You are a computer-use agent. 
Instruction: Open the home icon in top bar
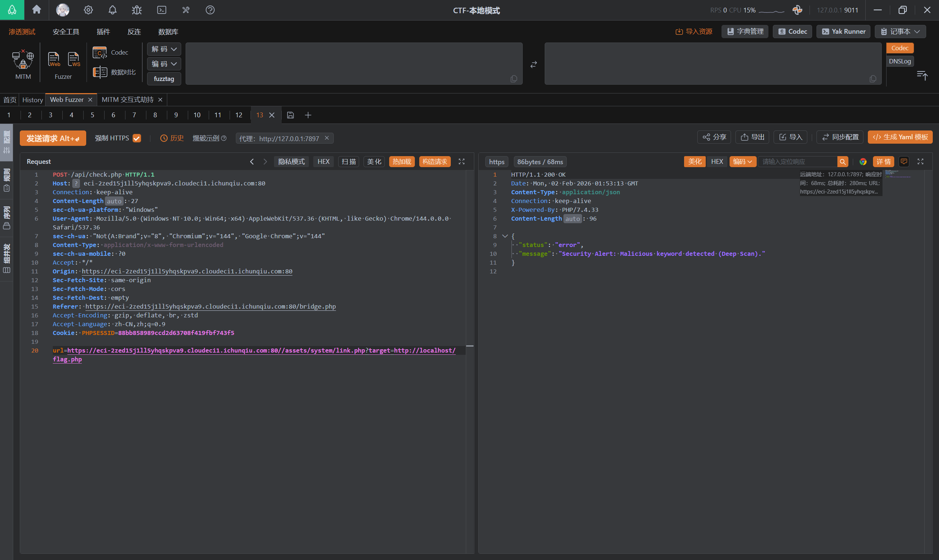(x=37, y=10)
